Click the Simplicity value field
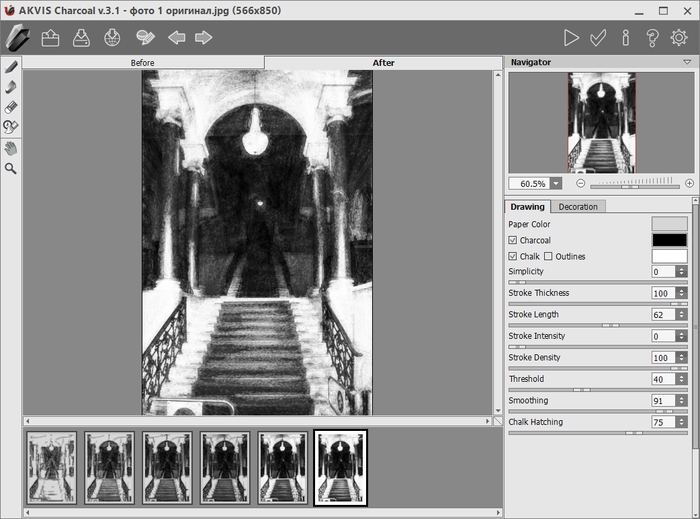The width and height of the screenshot is (700, 519). tap(664, 272)
